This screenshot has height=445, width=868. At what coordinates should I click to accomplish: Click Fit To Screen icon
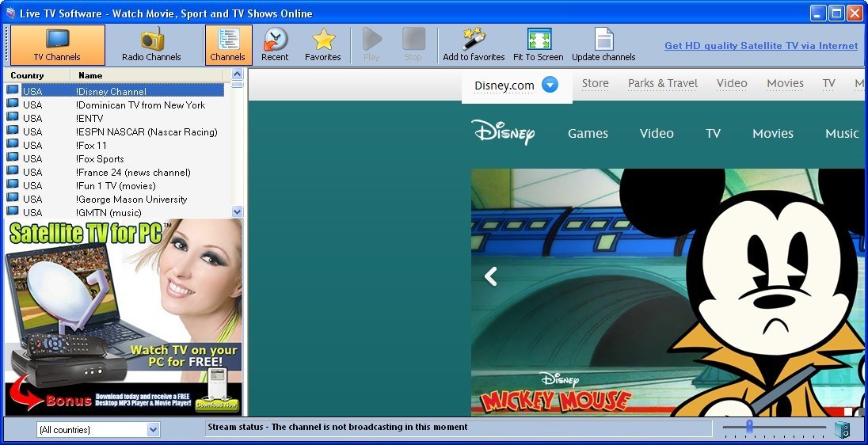click(x=538, y=45)
